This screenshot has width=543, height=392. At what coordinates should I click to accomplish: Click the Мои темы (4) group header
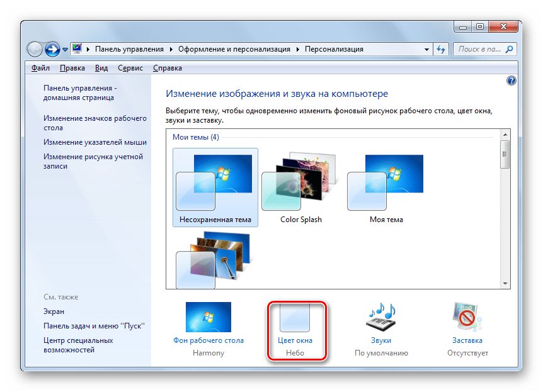196,137
